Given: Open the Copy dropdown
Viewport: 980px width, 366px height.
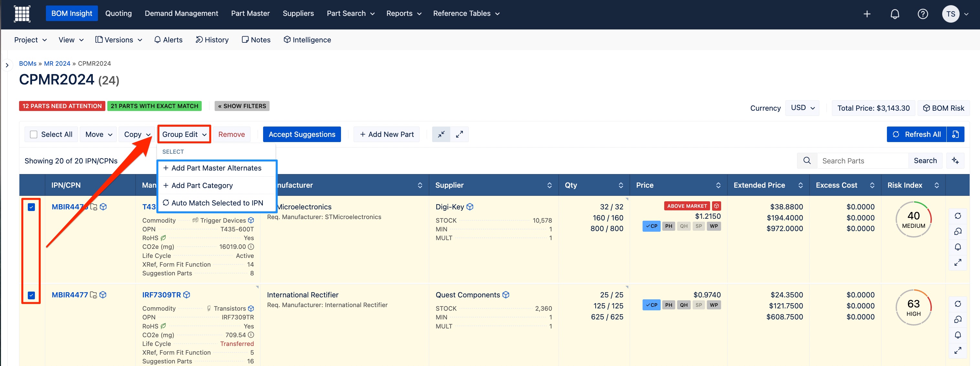Looking at the screenshot, I should (x=137, y=134).
